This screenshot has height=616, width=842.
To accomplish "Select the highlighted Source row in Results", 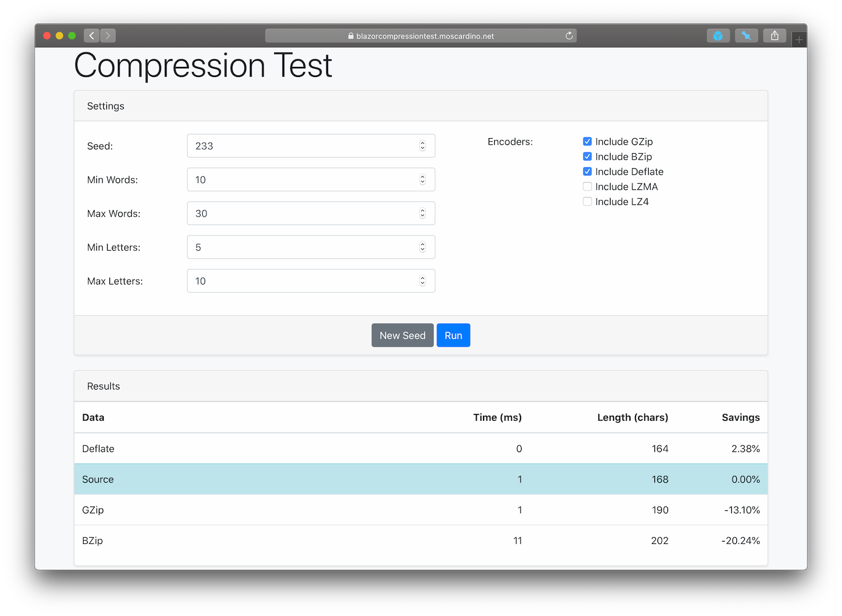I will [x=250, y=479].
